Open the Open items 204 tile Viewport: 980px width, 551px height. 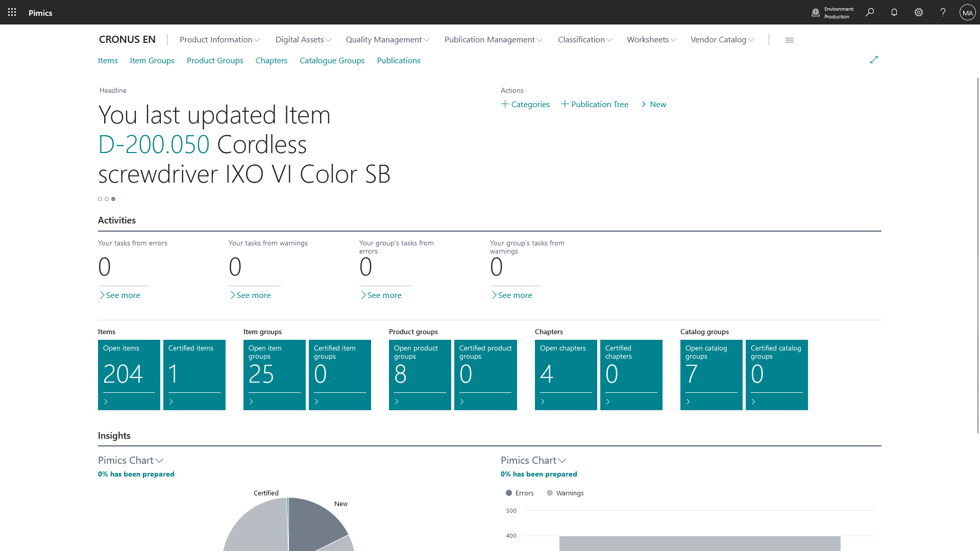(129, 374)
